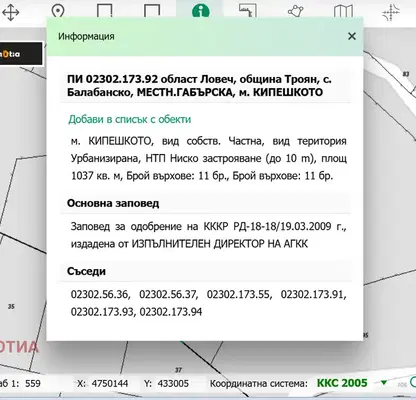The width and height of the screenshot is (416, 400).
Task: Click neighbor parcel 02302.173.93
Action: click(102, 312)
